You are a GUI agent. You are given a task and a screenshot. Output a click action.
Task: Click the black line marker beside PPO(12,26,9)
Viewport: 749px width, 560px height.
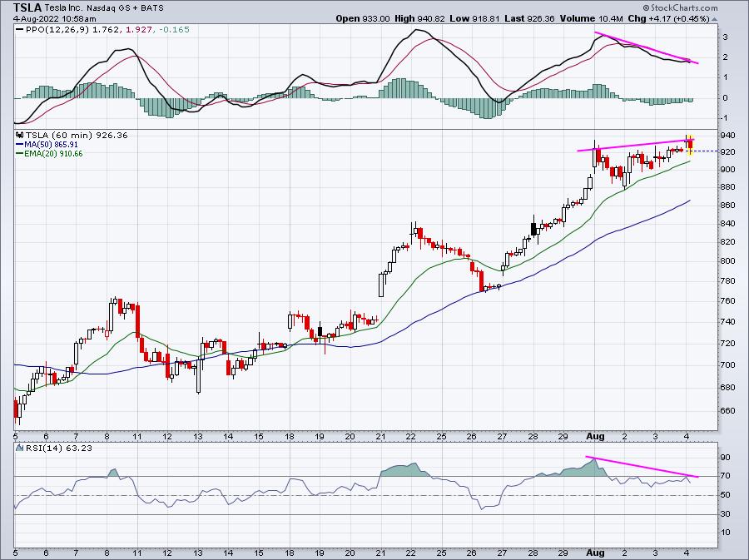tap(20, 30)
